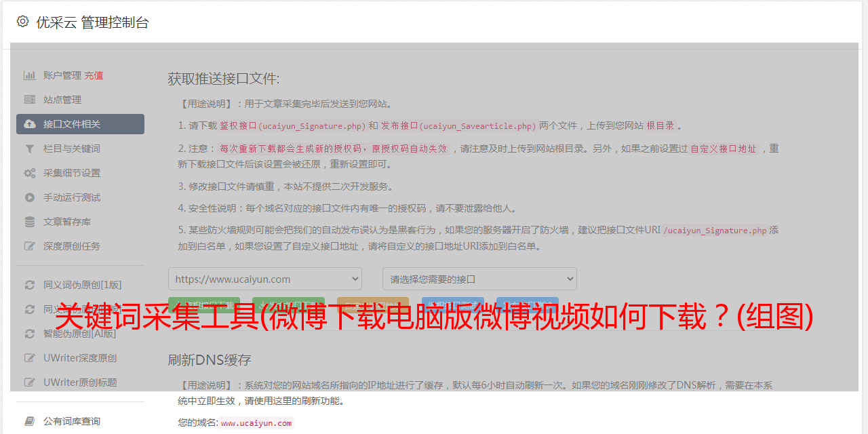Click the gears icon for 采集细节设置
The width and height of the screenshot is (868, 434).
click(x=30, y=173)
